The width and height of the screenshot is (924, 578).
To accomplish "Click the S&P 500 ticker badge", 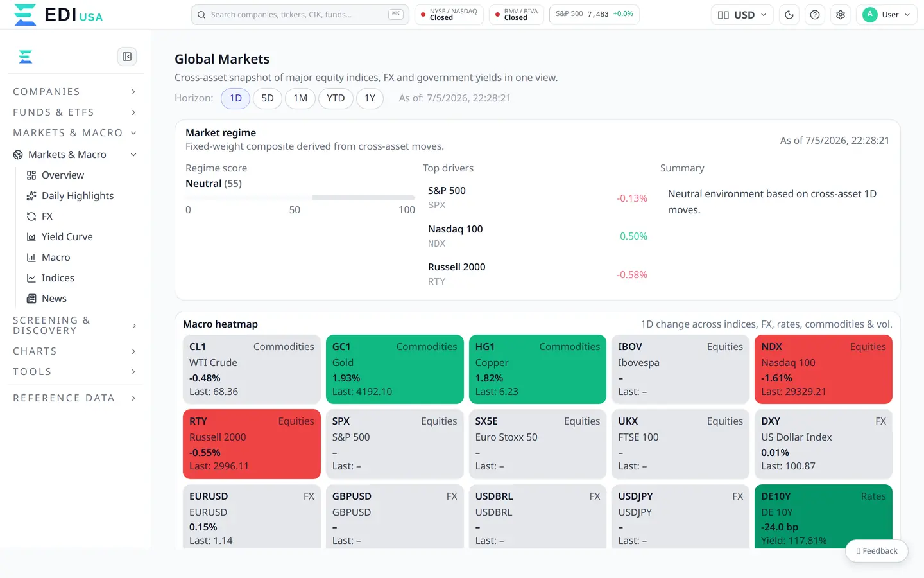I will (x=594, y=15).
